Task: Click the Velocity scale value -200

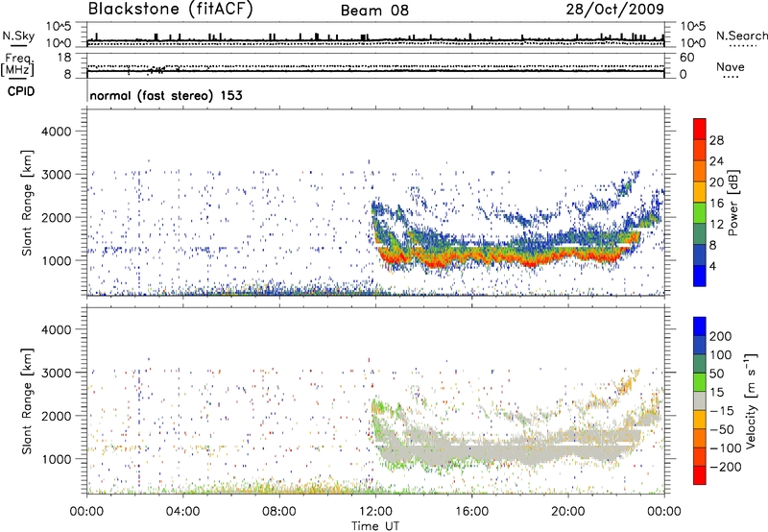Action: coord(726,467)
